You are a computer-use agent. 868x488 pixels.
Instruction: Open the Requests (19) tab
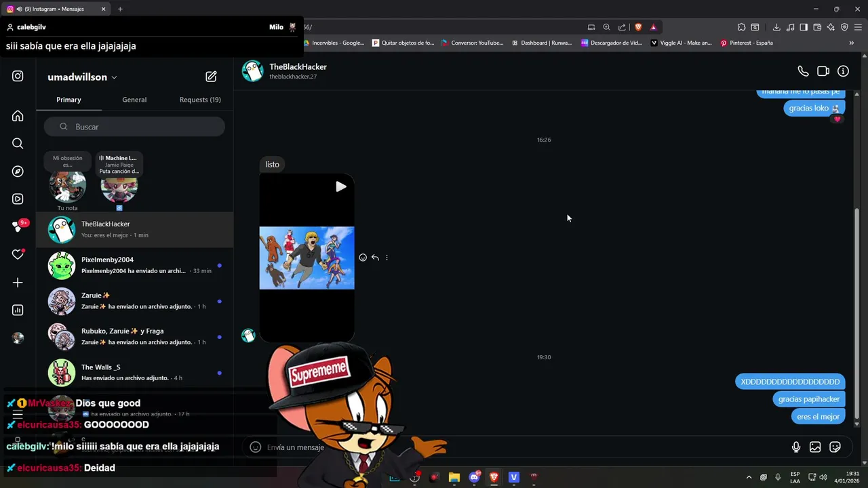coord(200,100)
